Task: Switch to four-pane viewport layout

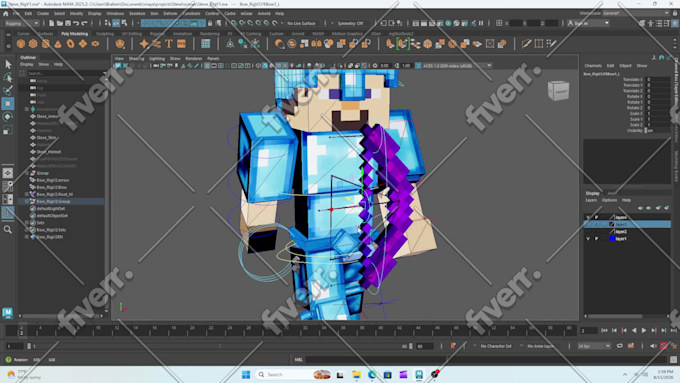Action: click(x=8, y=186)
